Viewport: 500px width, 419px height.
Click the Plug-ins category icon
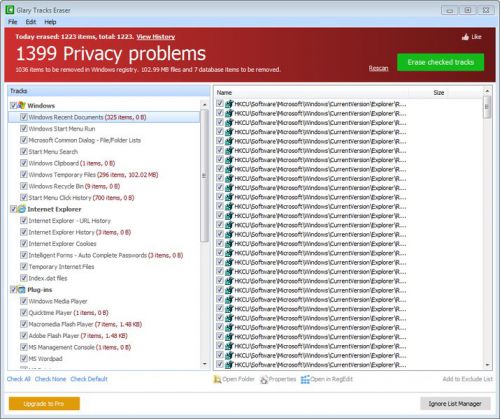[21, 290]
